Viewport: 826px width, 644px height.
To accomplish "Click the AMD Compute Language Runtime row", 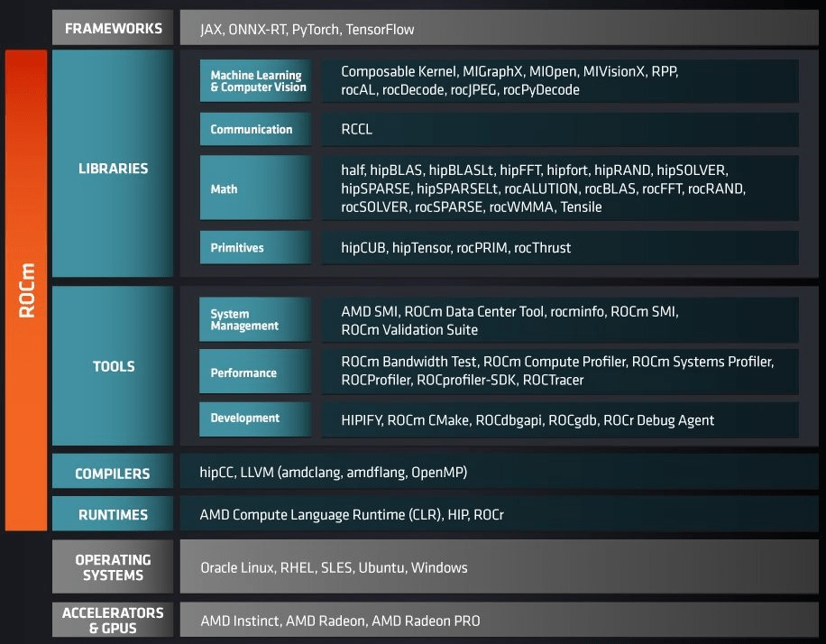I will pos(499,513).
